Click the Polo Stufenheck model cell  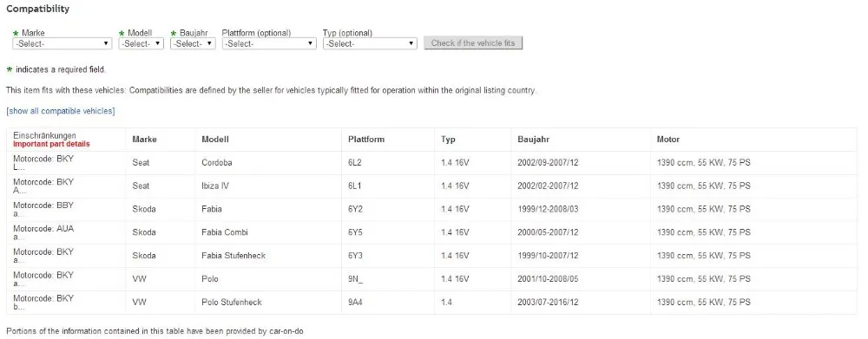click(232, 302)
